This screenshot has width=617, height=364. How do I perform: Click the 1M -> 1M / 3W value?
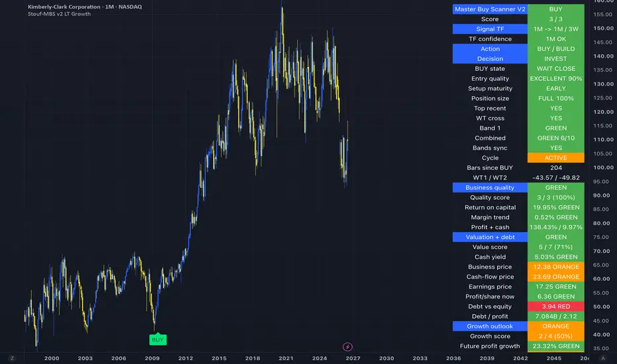[x=555, y=28]
